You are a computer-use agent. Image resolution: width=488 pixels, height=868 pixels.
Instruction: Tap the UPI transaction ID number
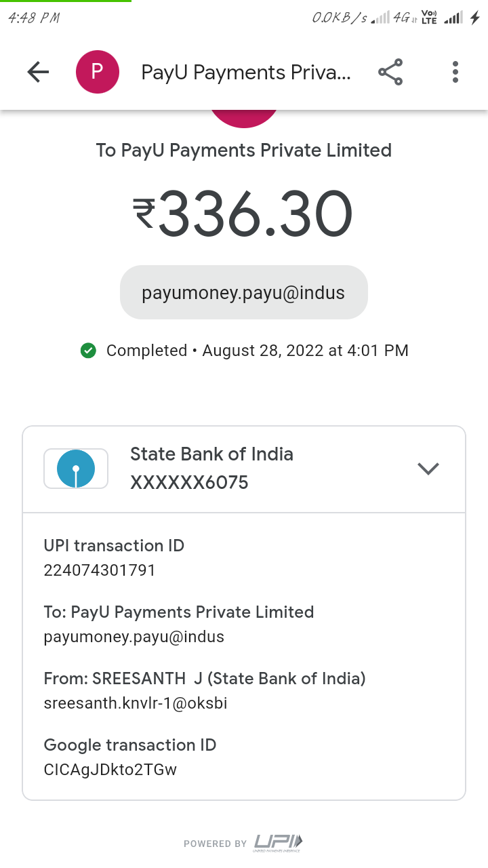(100, 570)
